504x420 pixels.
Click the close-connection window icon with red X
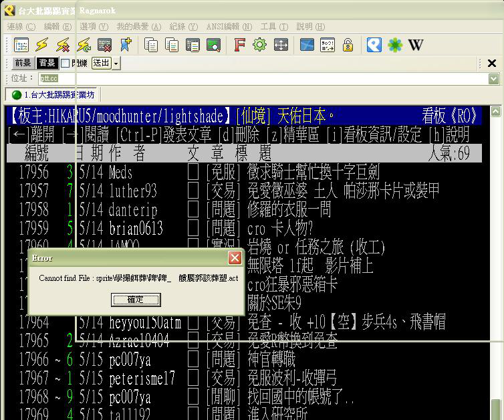tap(105, 45)
